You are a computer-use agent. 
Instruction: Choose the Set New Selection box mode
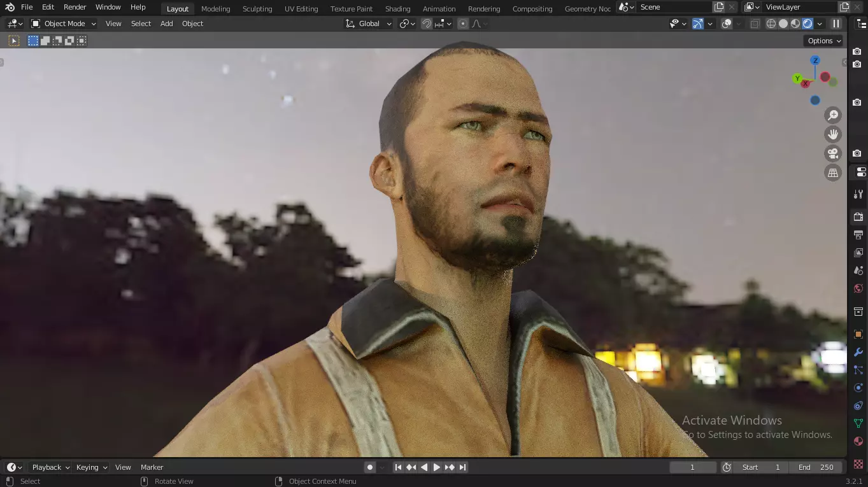click(33, 41)
